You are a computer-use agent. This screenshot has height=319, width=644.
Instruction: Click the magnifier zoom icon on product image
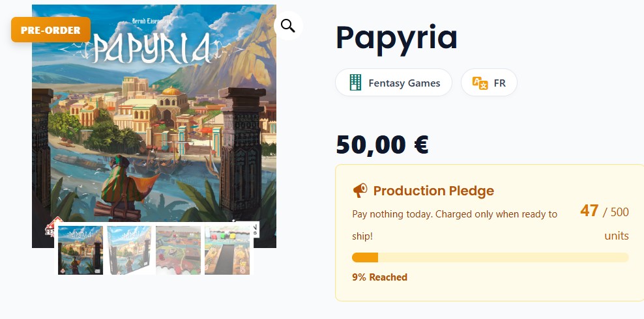288,26
